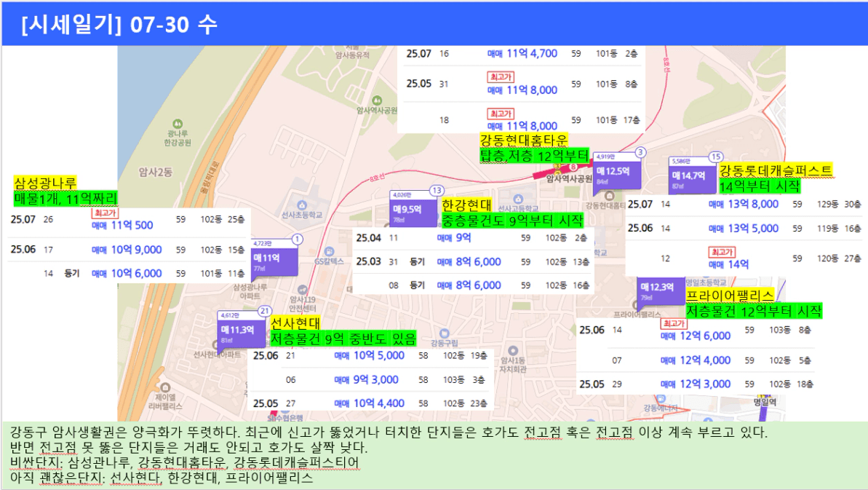The width and height of the screenshot is (868, 490).
Task: Click the 매매 11억 4,700 transaction price
Action: pyautogui.click(x=522, y=54)
